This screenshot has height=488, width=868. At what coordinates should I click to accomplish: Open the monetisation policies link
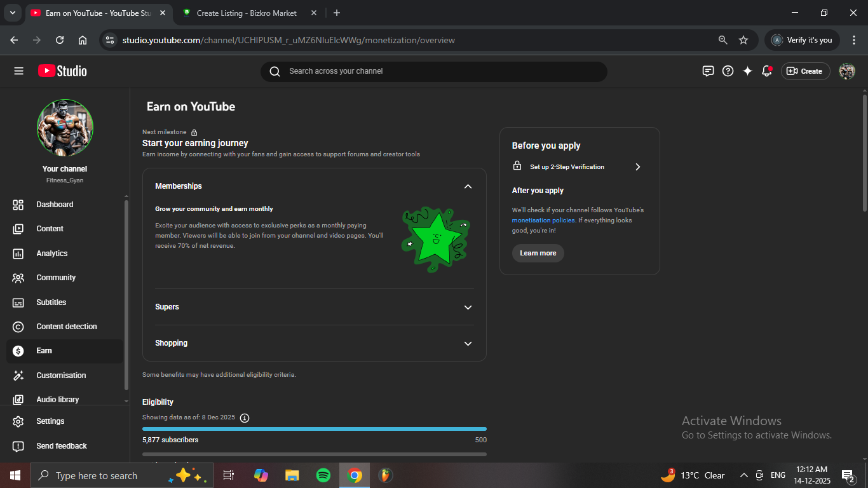[543, 220]
